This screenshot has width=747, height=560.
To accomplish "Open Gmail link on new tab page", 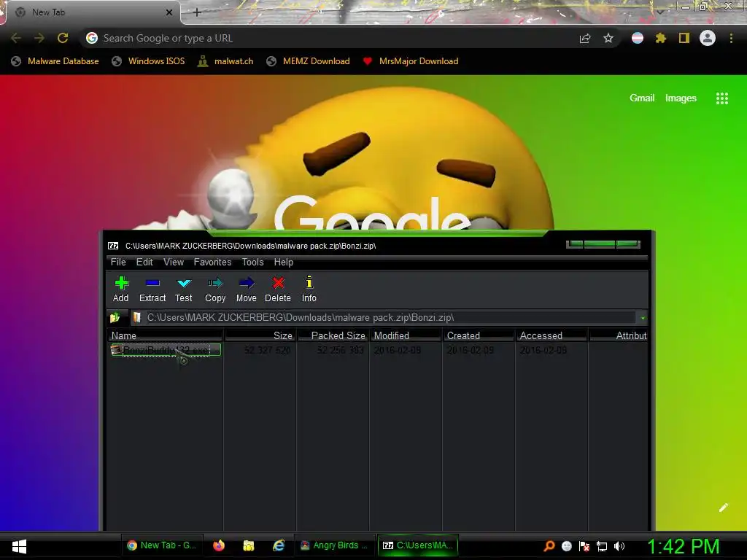I will click(x=642, y=98).
